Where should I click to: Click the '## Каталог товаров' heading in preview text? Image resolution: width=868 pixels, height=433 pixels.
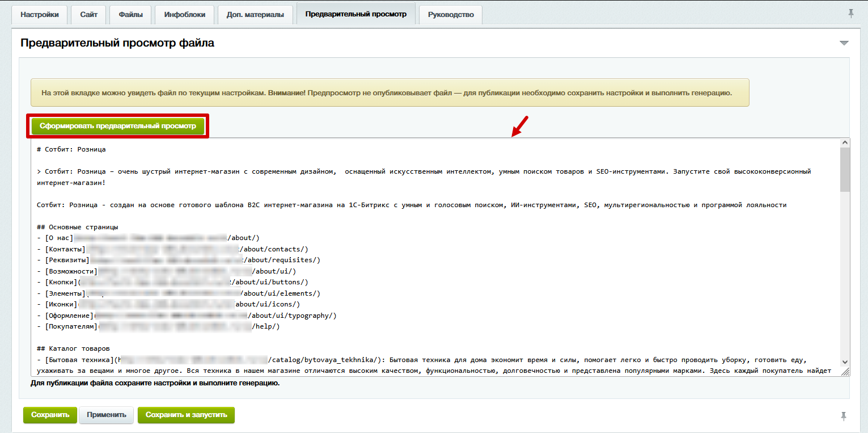point(73,348)
